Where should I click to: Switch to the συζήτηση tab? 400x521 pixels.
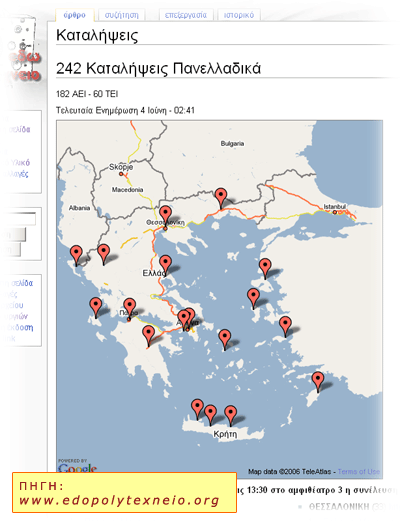pos(122,15)
